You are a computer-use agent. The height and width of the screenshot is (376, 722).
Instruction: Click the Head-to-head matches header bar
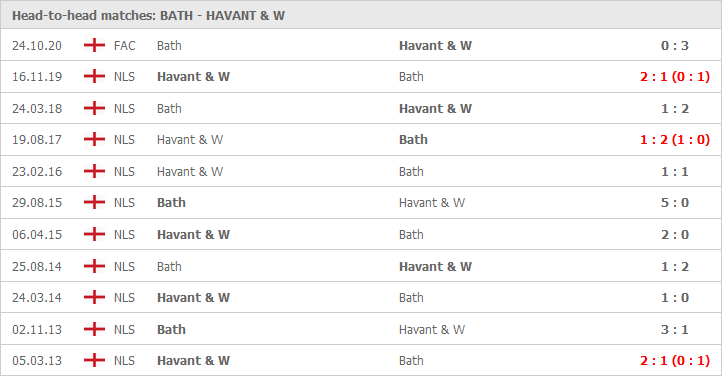361,15
